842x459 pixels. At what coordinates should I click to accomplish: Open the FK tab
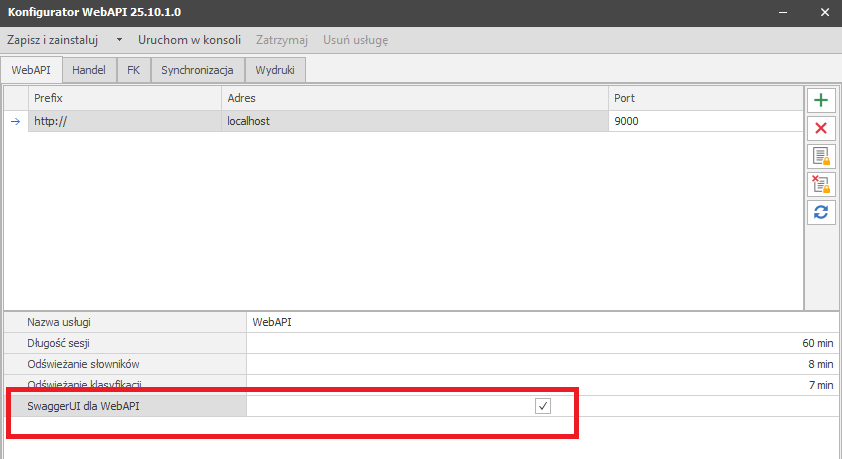pos(133,70)
